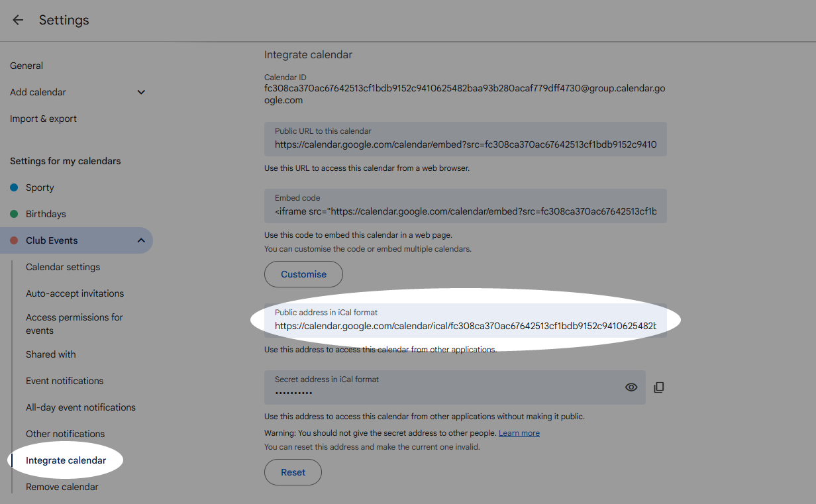Jump to Event notifications section

pos(65,381)
